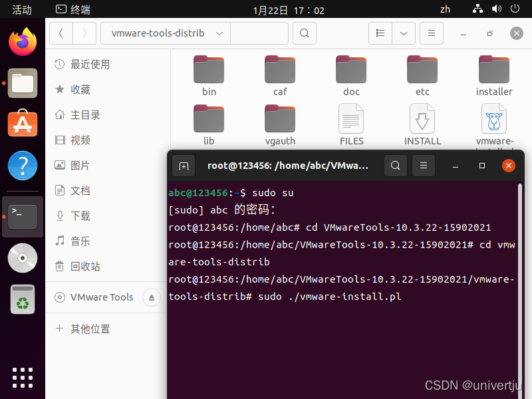Search in terminal window
This screenshot has height=399, width=532.
point(395,166)
